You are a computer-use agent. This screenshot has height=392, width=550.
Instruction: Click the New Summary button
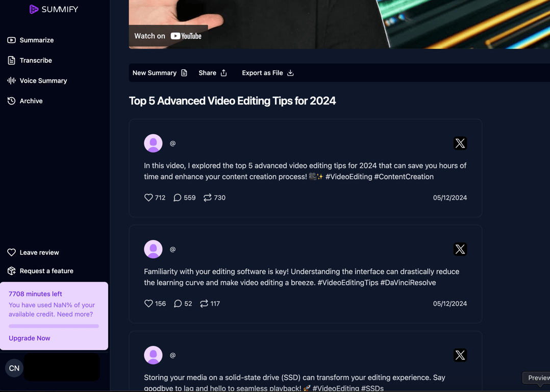coord(160,73)
